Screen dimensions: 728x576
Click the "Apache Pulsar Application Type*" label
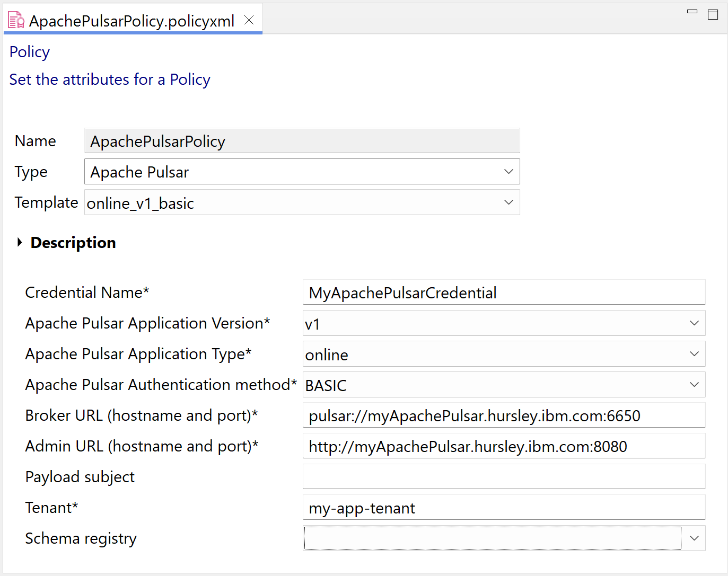click(x=138, y=354)
